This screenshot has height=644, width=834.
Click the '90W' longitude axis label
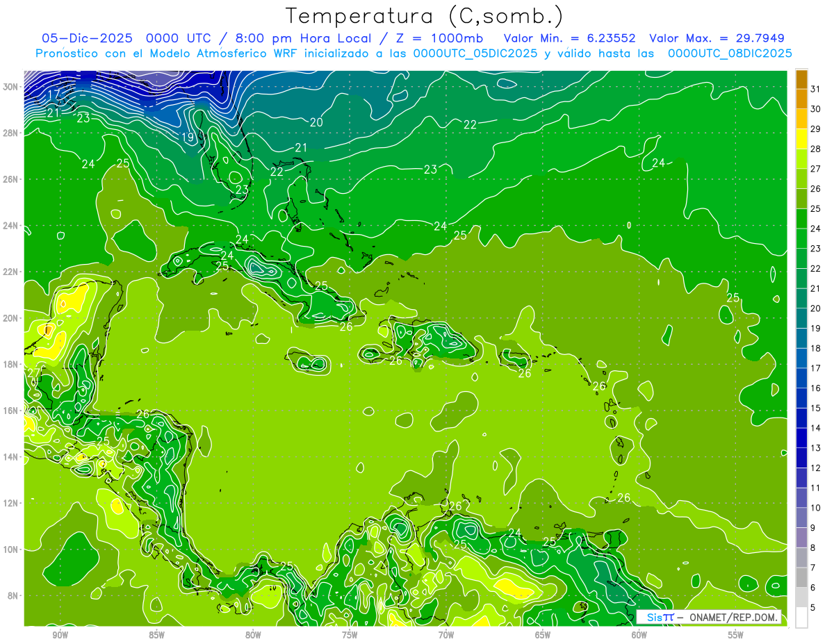point(60,636)
